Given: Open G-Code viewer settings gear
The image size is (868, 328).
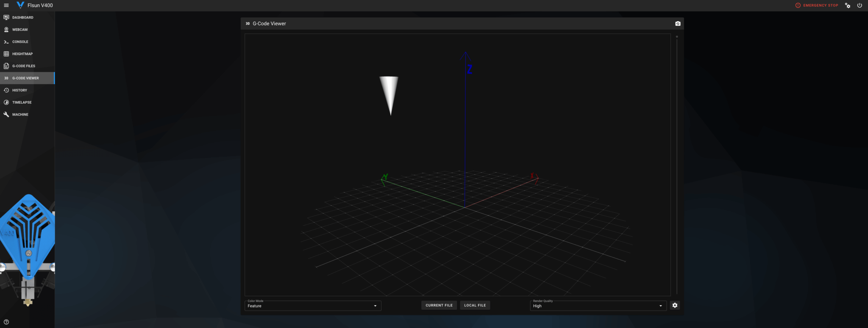Looking at the screenshot, I should 675,305.
